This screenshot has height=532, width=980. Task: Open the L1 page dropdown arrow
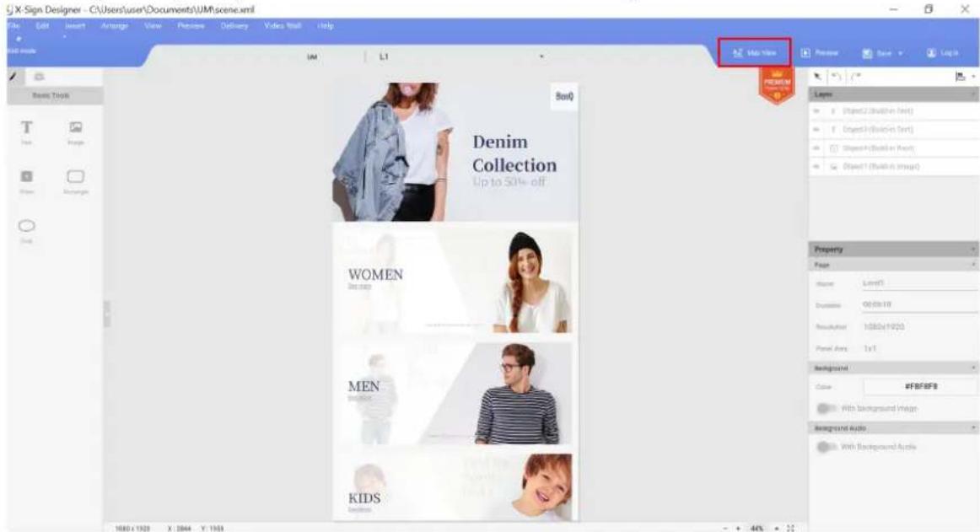(541, 56)
